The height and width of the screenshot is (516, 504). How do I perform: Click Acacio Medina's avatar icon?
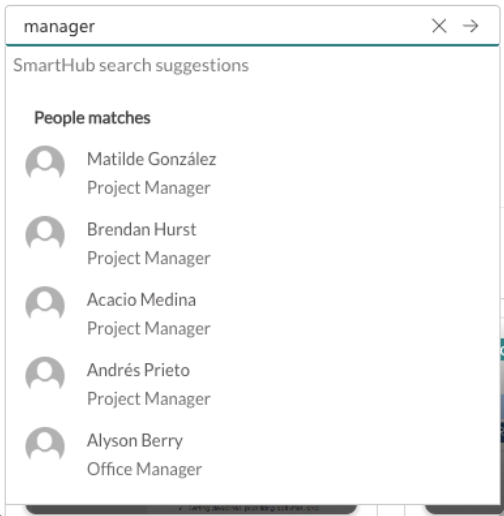(x=45, y=305)
